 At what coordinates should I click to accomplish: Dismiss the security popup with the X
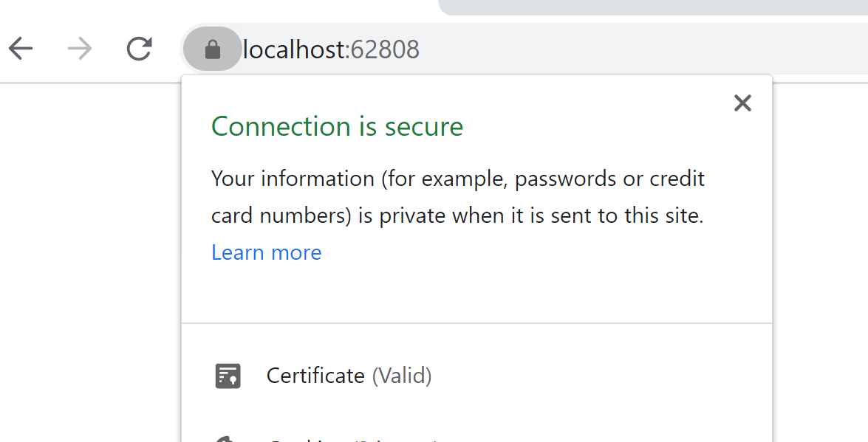[742, 103]
